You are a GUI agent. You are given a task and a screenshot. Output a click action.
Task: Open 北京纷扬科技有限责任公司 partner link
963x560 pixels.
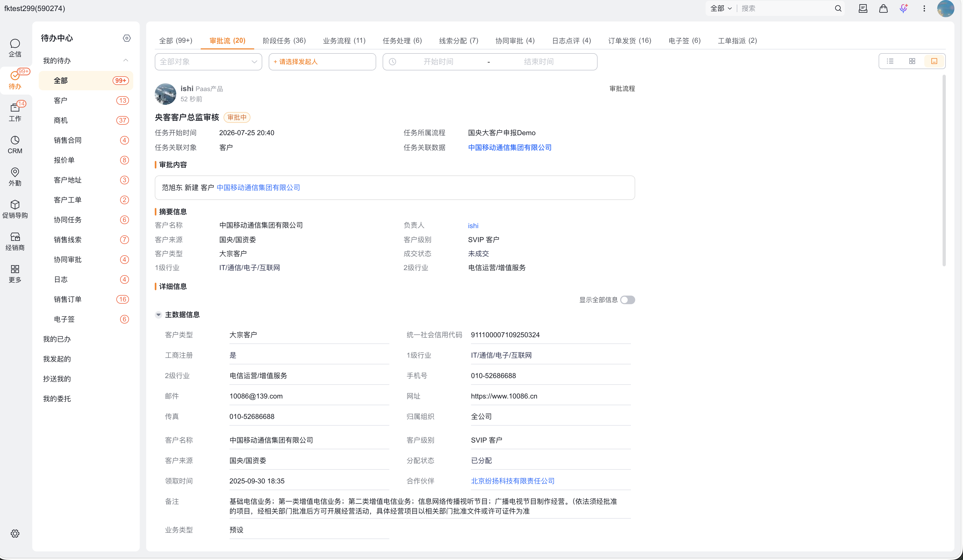(x=512, y=481)
